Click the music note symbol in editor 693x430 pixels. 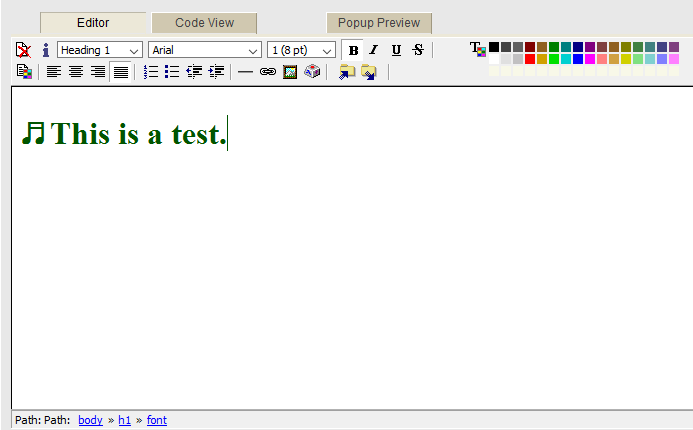point(34,133)
